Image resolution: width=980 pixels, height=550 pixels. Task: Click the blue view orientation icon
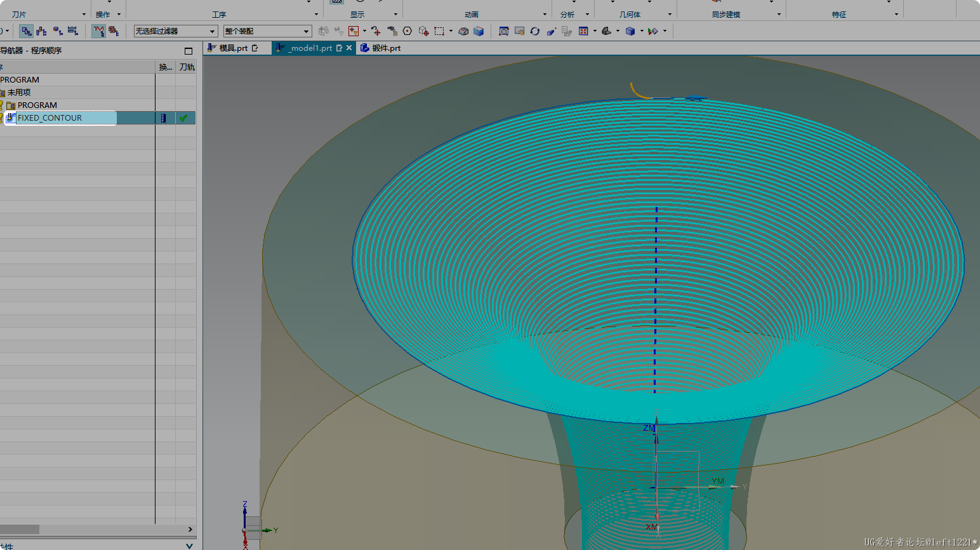(583, 31)
